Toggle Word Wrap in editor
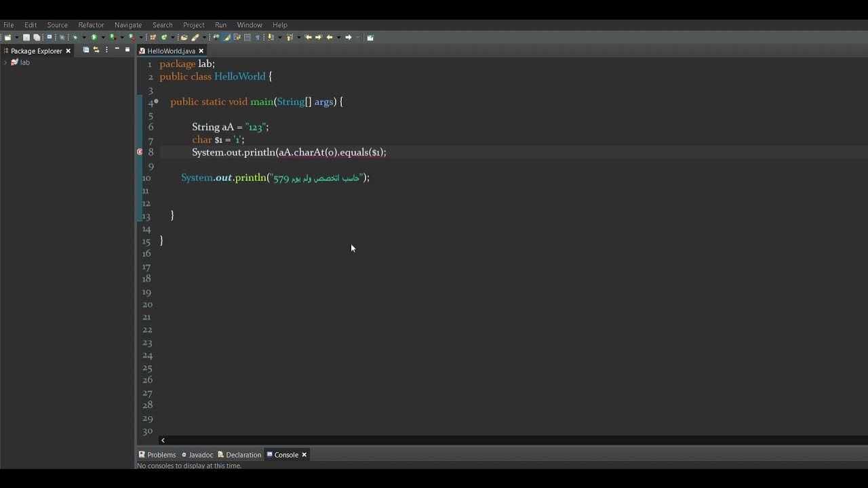Screen dimensions: 868x488 (237, 37)
